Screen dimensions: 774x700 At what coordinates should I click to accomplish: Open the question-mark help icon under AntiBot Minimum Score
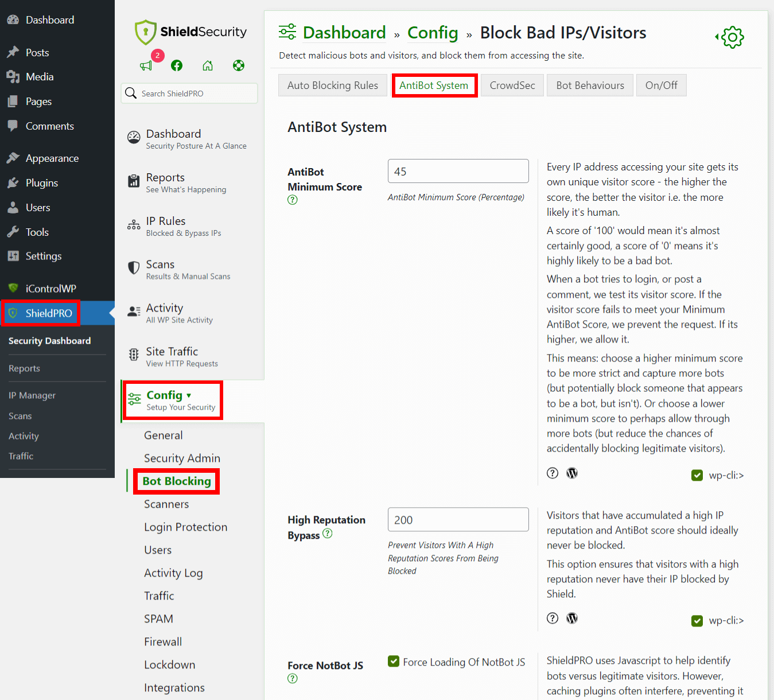point(293,200)
